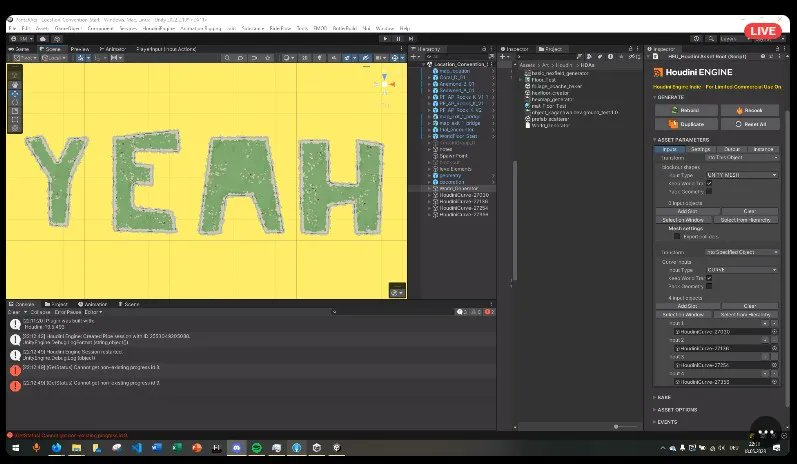Open the Component menu

click(x=100, y=28)
